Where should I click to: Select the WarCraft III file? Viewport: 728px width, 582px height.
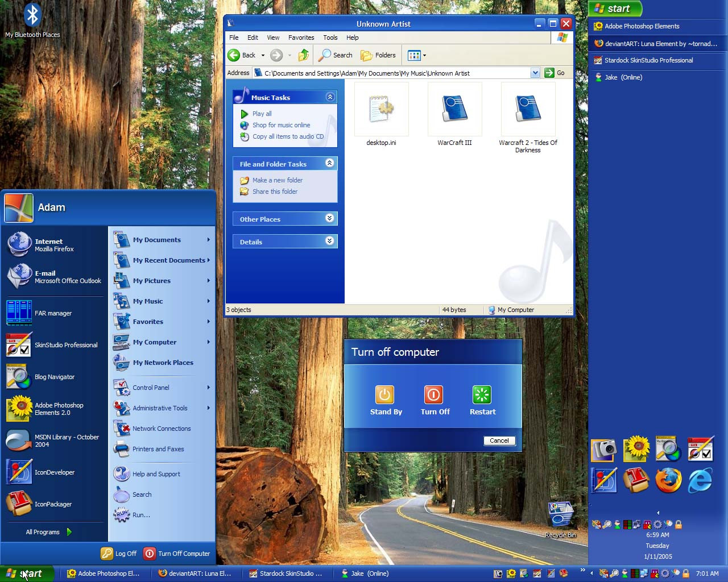point(454,115)
